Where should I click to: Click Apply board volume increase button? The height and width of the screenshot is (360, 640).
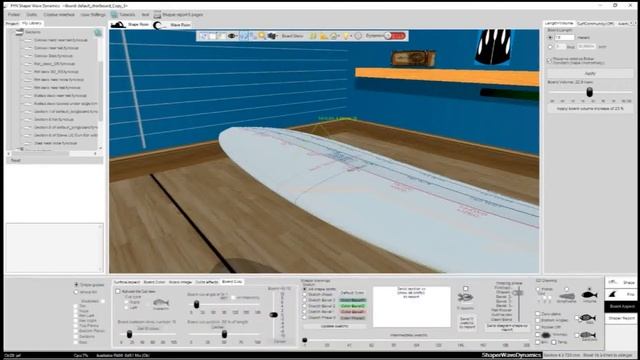(x=590, y=109)
